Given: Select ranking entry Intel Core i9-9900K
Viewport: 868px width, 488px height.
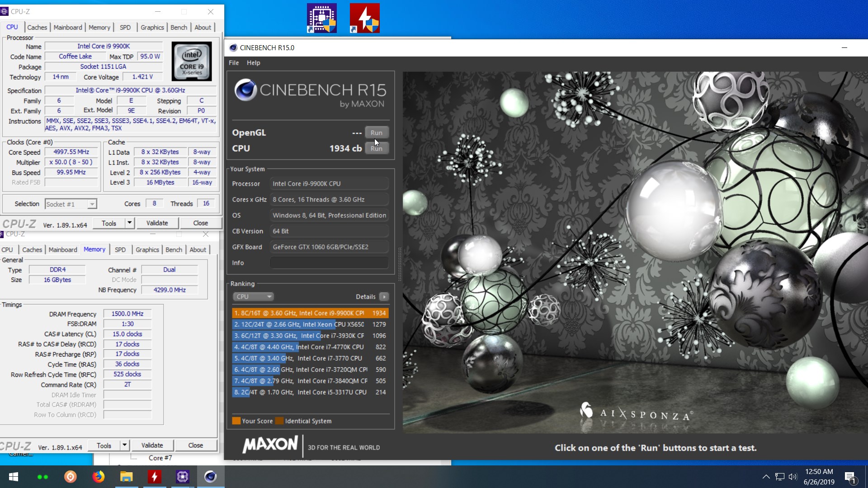Looking at the screenshot, I should click(310, 313).
